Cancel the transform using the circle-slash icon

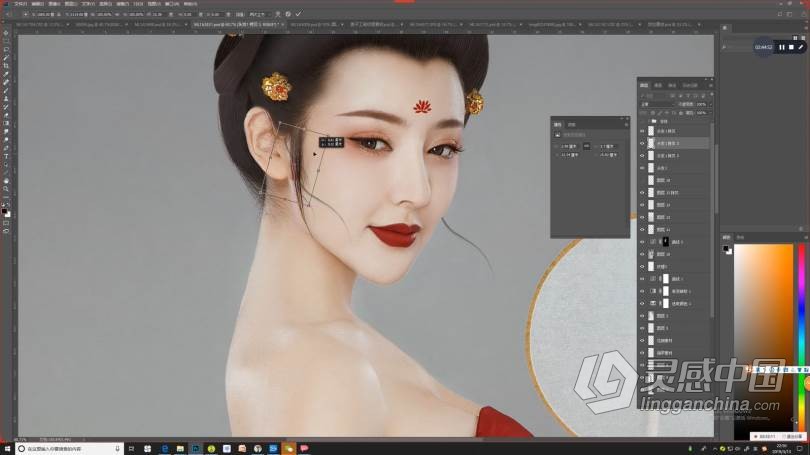(288, 14)
